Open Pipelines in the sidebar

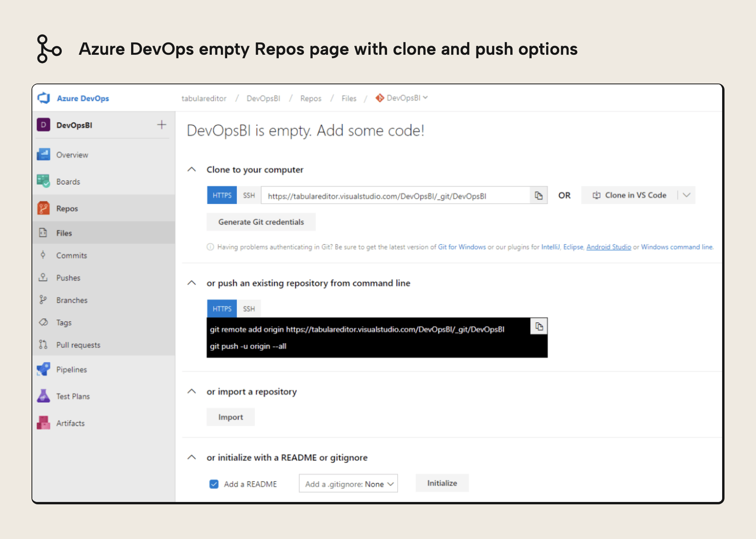click(104, 370)
